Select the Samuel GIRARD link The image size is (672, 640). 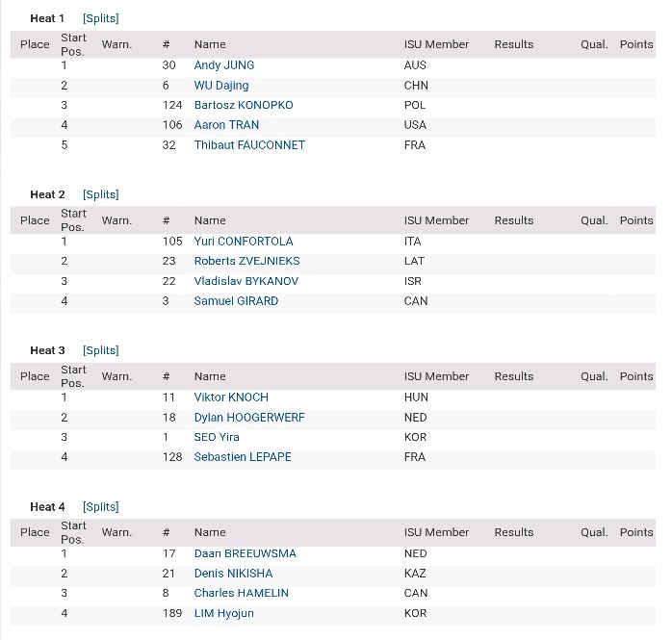[x=236, y=300]
